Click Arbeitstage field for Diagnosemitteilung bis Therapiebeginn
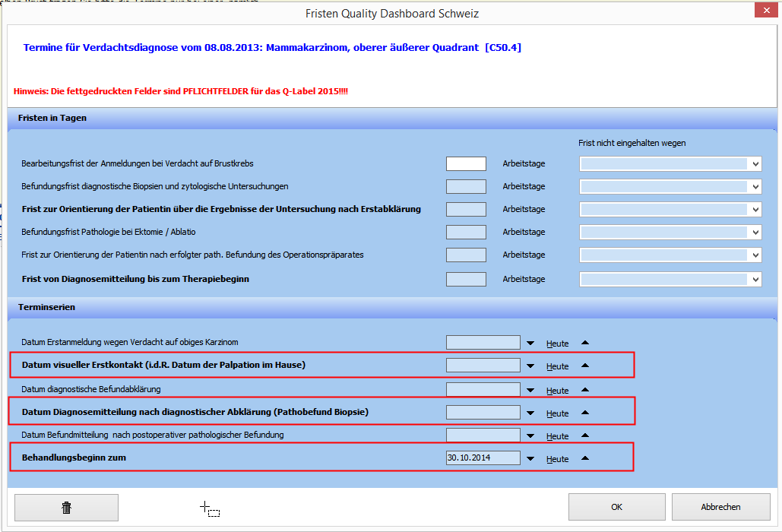Image resolution: width=782 pixels, height=532 pixels. pos(467,279)
